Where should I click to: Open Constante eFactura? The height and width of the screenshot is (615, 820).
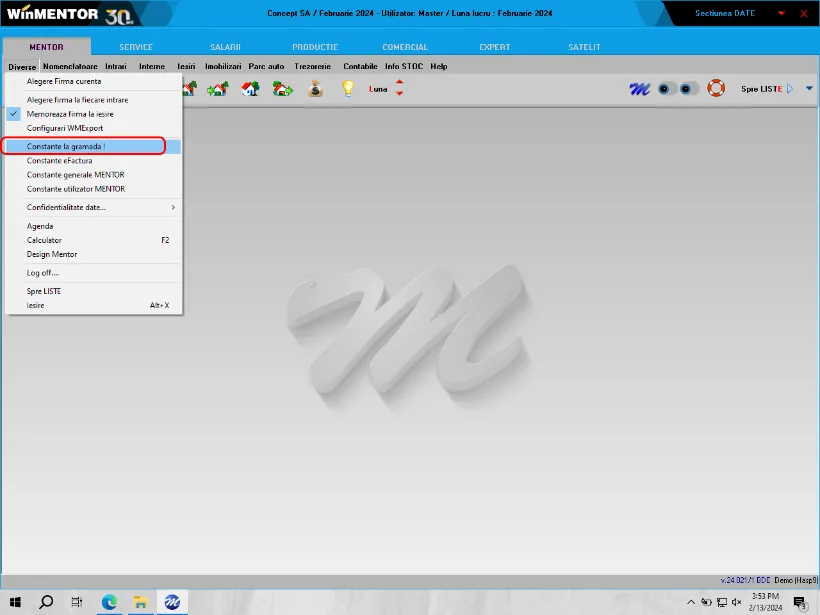coord(94,161)
